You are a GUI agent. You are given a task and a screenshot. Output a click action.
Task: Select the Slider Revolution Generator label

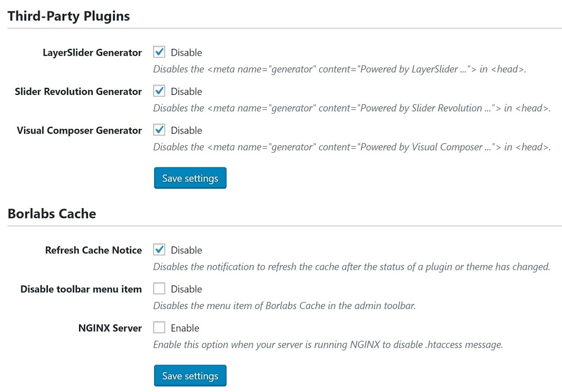click(x=78, y=92)
